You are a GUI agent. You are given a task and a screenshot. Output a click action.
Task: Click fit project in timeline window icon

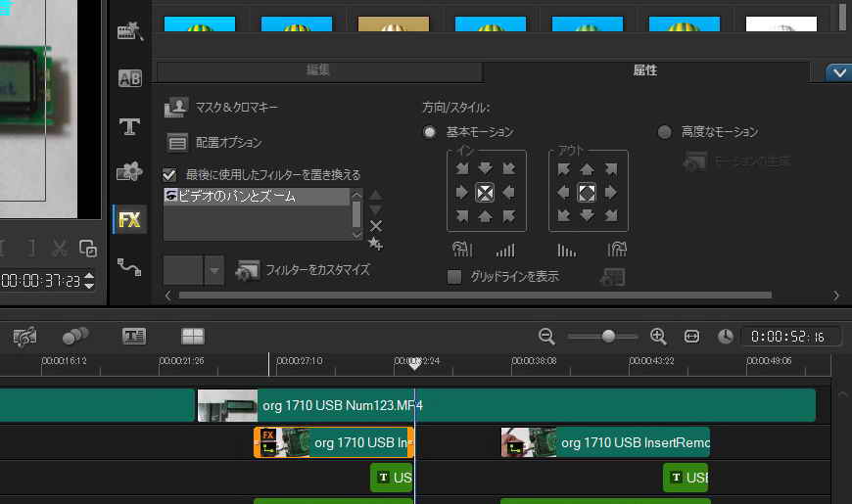(692, 336)
